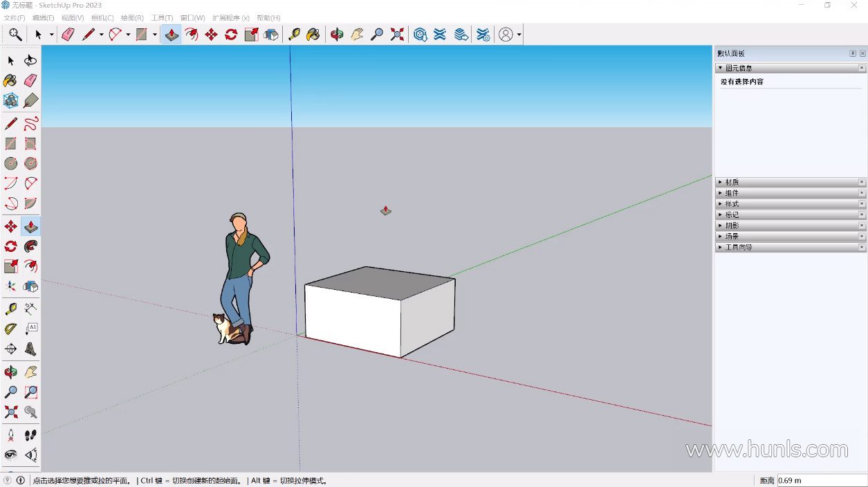Open the arrow dropdown beside the Select tool
Viewport: 868px width, 487px height.
coord(51,35)
